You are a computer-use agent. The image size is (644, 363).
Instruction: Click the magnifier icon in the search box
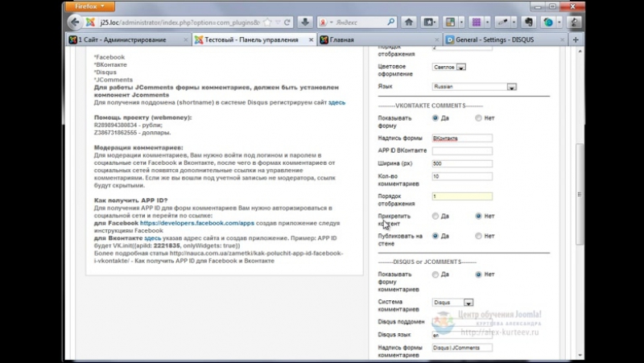pyautogui.click(x=390, y=23)
